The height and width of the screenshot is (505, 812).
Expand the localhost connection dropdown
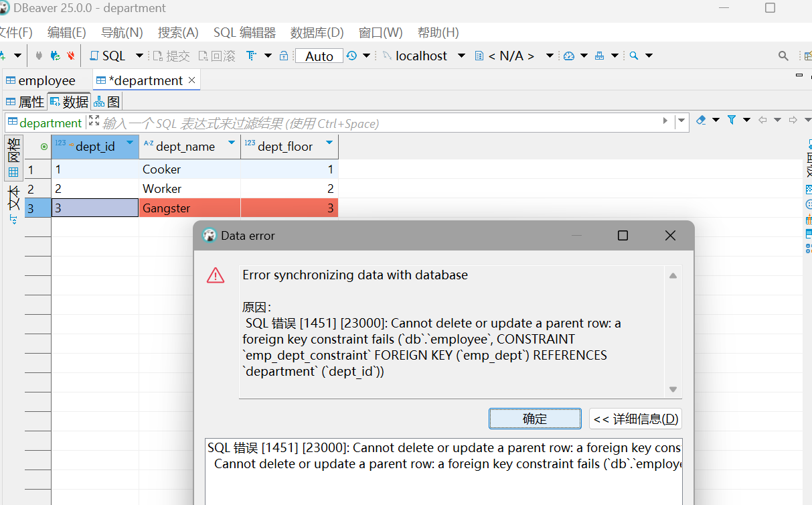tap(461, 56)
